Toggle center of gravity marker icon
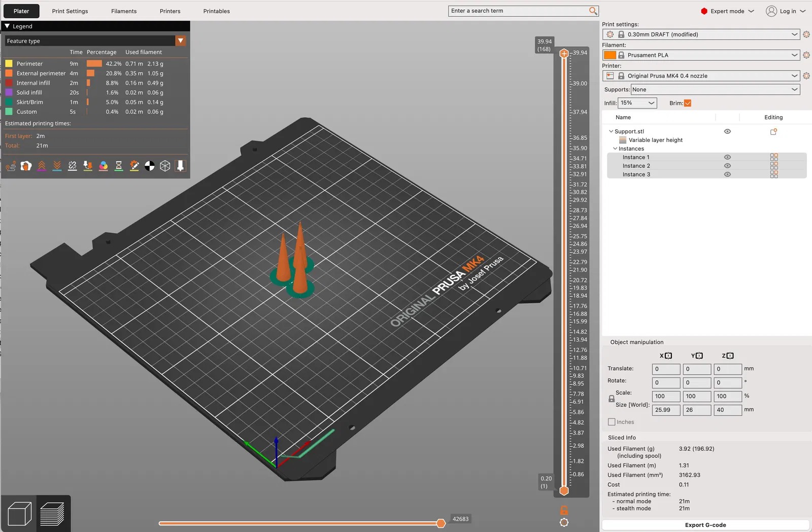This screenshot has height=532, width=812. point(149,166)
